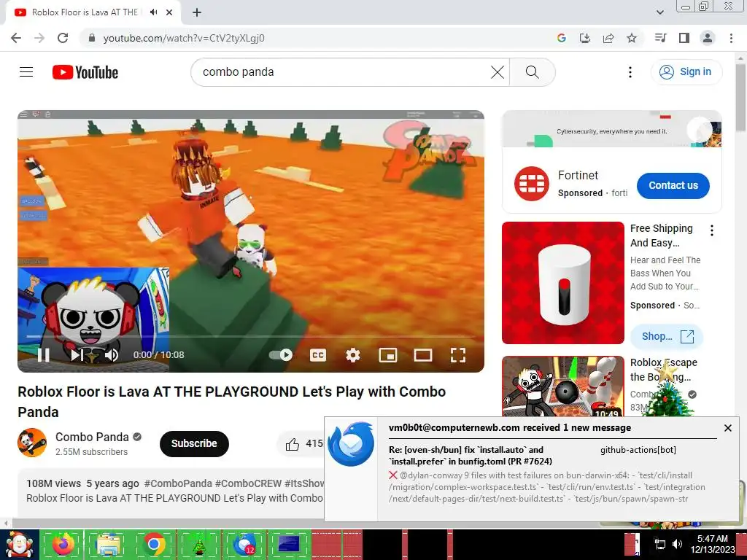Skip to next video
Screen dimensions: 747x560
pos(77,355)
